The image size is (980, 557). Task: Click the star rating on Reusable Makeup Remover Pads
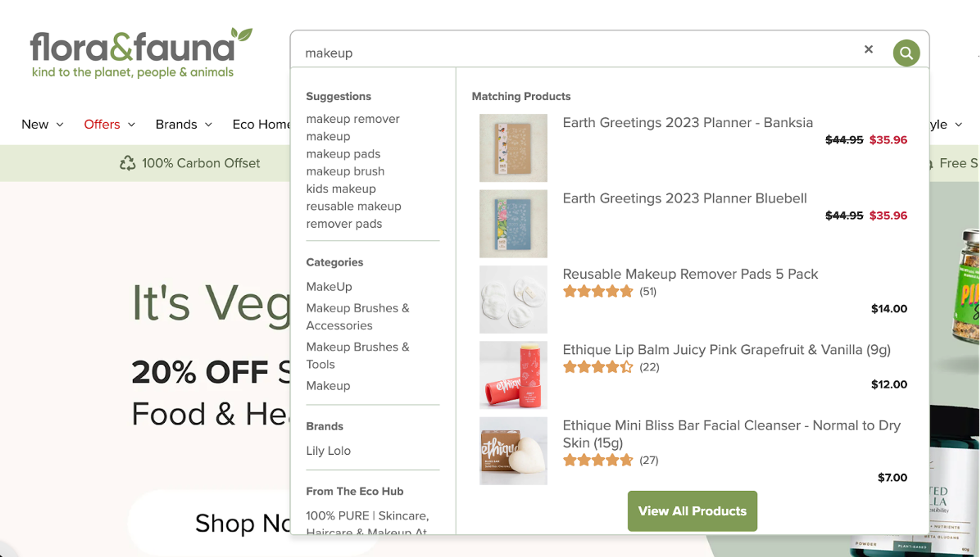(598, 291)
